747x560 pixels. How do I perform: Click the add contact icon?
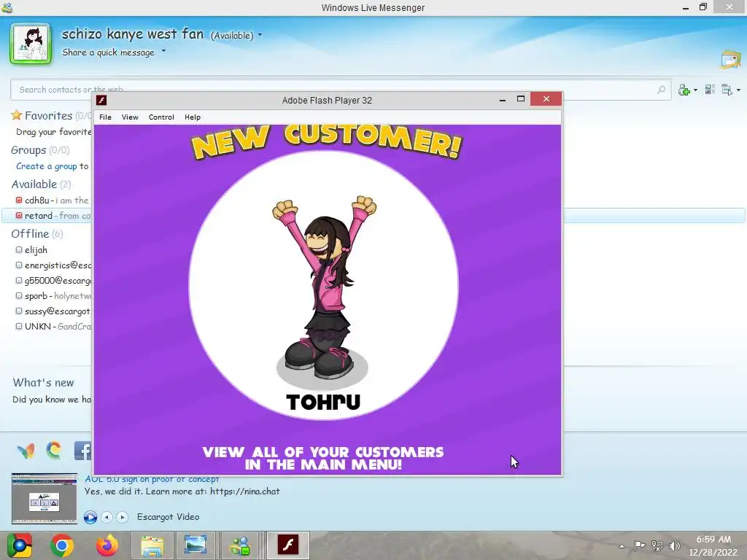click(x=684, y=90)
